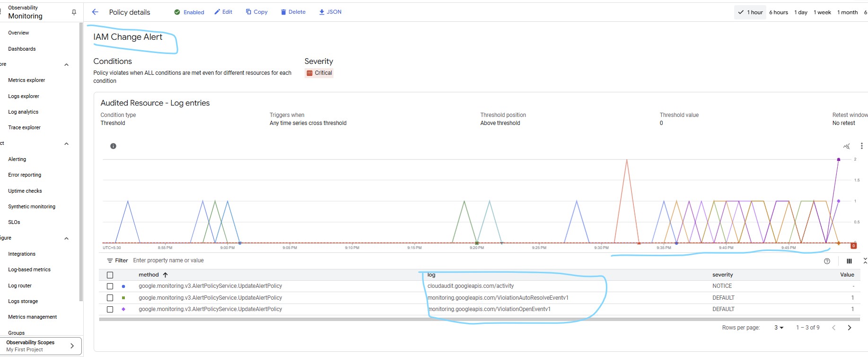Screen dimensions: 868x357
Task: Click the horizontal scrollbar below the table
Action: [x=479, y=319]
